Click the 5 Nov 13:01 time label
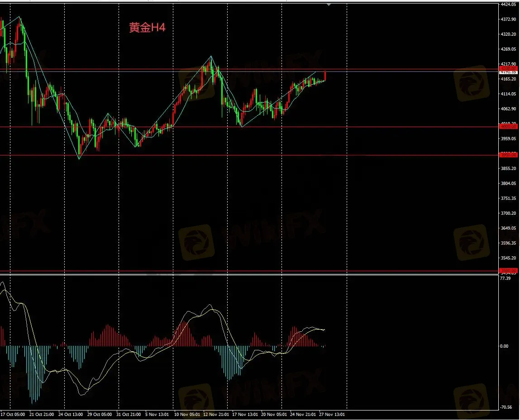This screenshot has height=420, width=520. [x=157, y=415]
